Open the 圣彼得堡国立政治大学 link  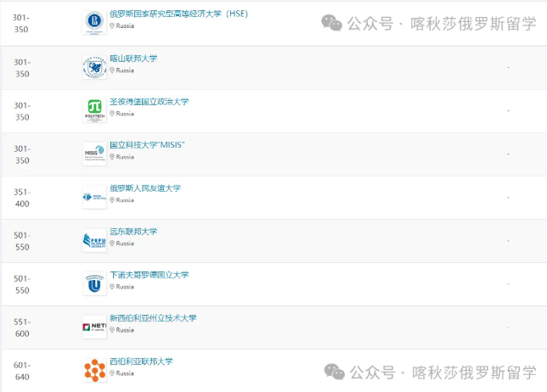149,102
